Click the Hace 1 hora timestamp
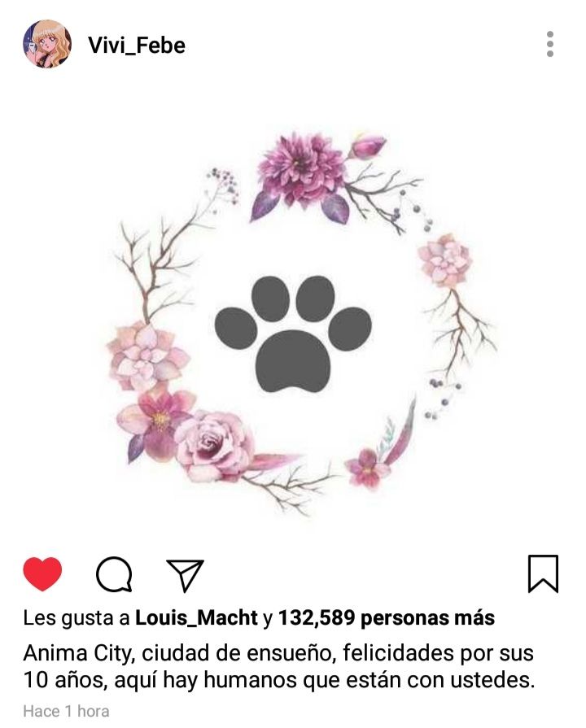The image size is (586, 728). (x=66, y=711)
